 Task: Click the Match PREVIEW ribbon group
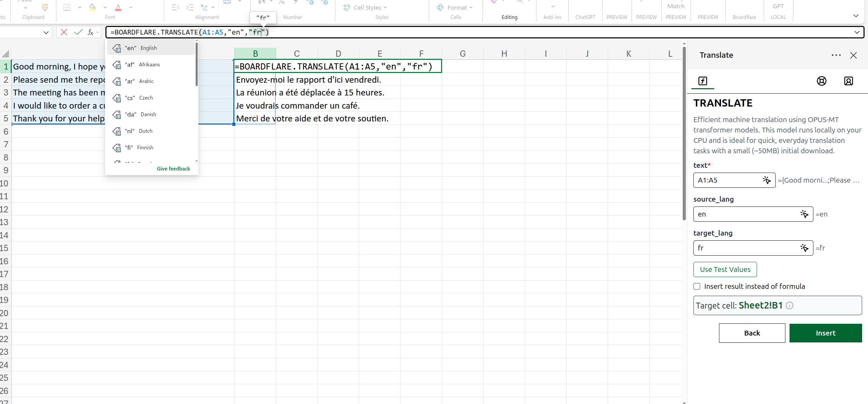click(676, 11)
